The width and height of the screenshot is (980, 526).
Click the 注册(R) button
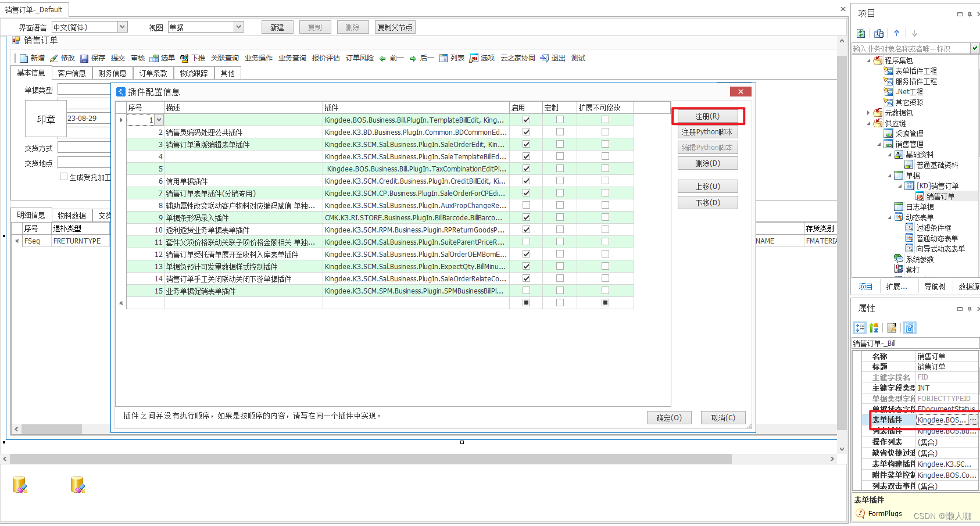click(707, 116)
